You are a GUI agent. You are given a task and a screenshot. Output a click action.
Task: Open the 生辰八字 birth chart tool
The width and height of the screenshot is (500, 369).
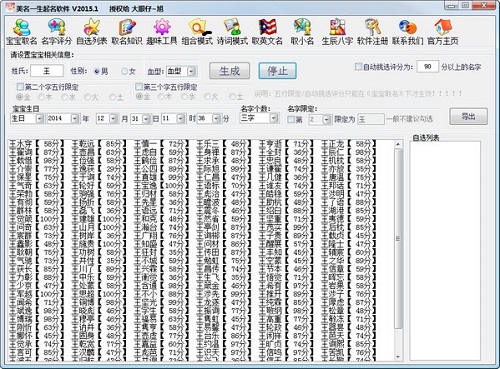point(337,32)
